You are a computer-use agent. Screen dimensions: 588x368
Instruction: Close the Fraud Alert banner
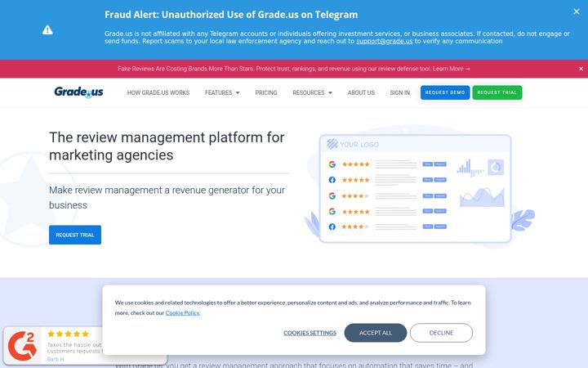click(577, 11)
